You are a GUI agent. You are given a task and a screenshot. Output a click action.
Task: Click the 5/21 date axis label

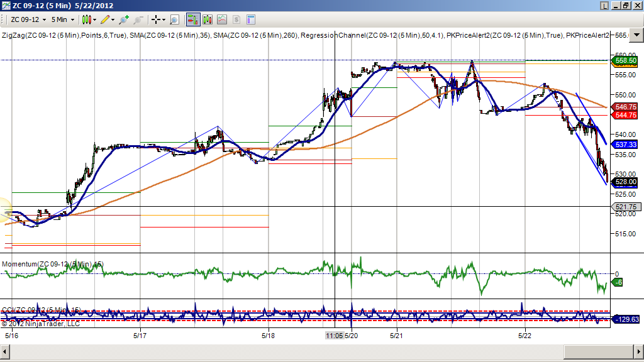tap(396, 336)
